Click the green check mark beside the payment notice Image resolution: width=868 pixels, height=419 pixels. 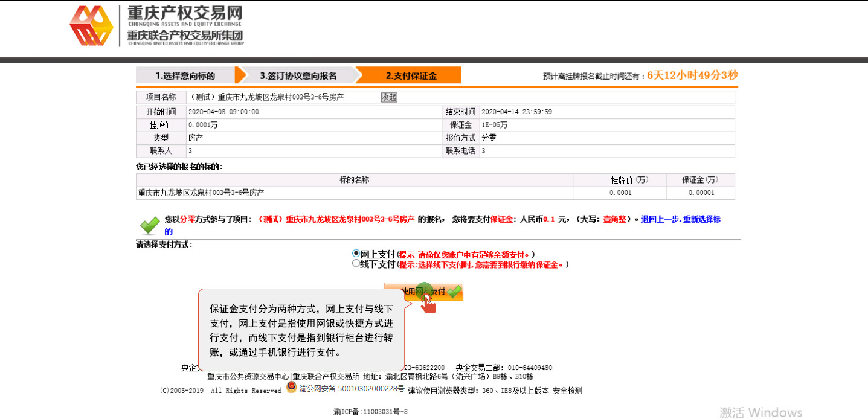click(150, 225)
